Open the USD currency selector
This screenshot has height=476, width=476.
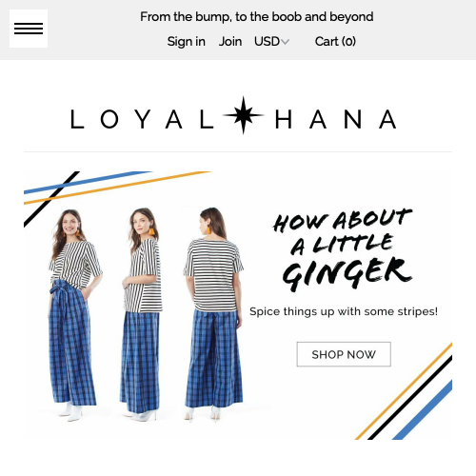coord(271,42)
